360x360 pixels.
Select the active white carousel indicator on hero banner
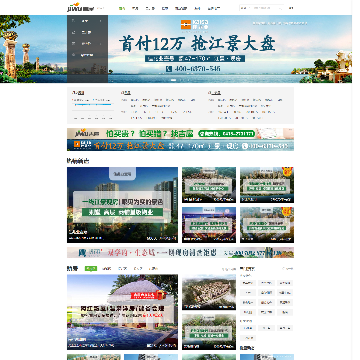click(x=173, y=80)
